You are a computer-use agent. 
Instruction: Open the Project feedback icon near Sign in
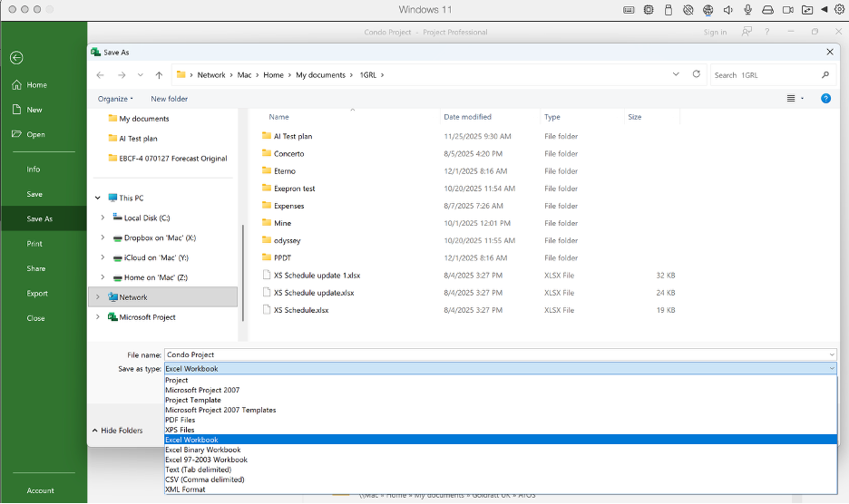click(x=747, y=32)
